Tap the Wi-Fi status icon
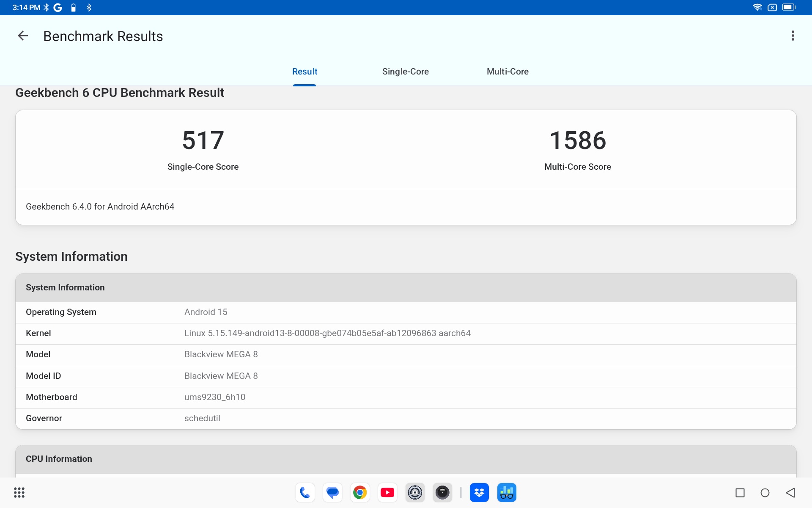Image resolution: width=812 pixels, height=508 pixels. 757,7
